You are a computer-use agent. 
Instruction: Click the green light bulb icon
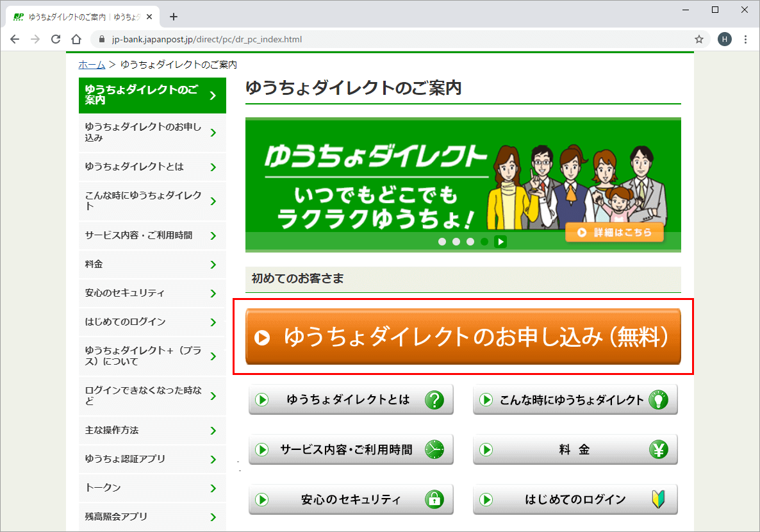click(659, 399)
